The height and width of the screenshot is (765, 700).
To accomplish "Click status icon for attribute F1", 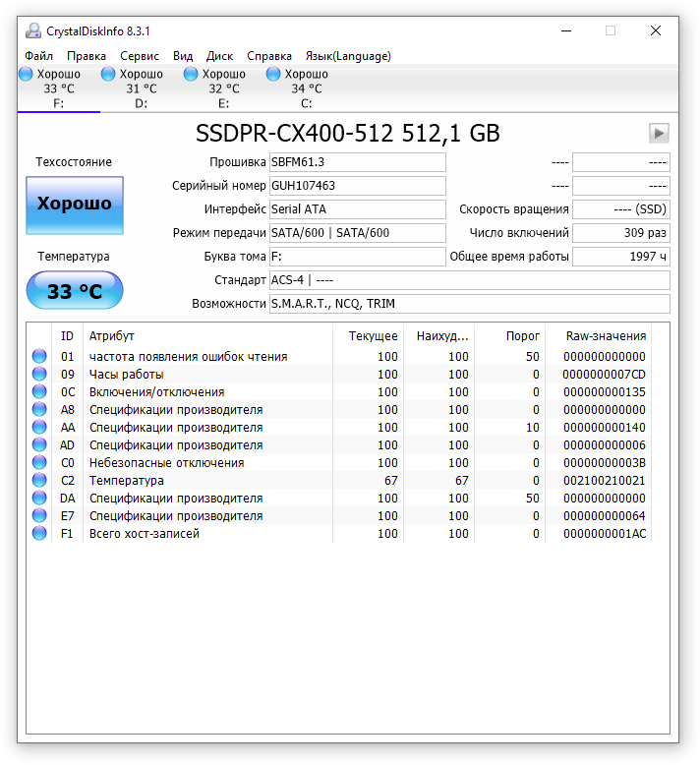I will pos(39,533).
